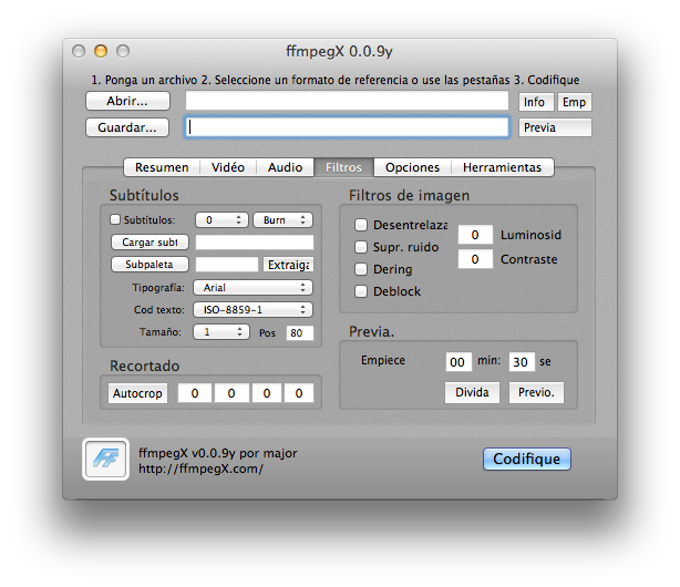Click the Abrir... button
The width and height of the screenshot is (680, 587).
point(128,101)
